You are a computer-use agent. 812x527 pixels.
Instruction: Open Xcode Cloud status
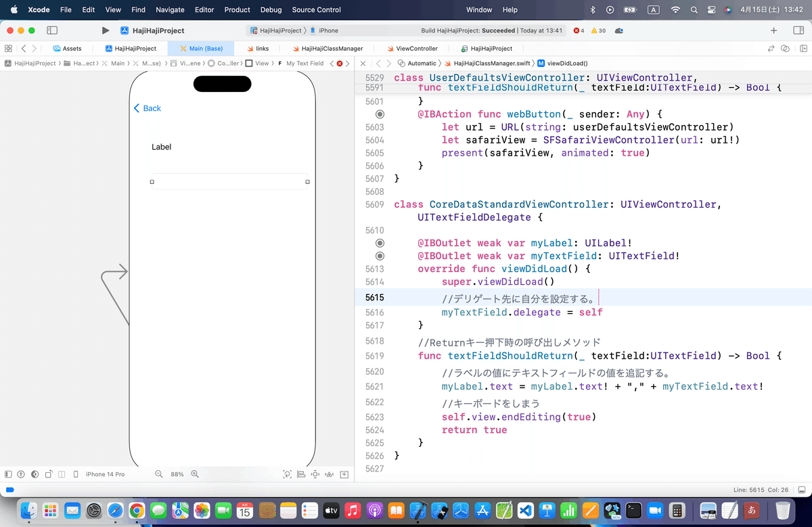(619, 30)
